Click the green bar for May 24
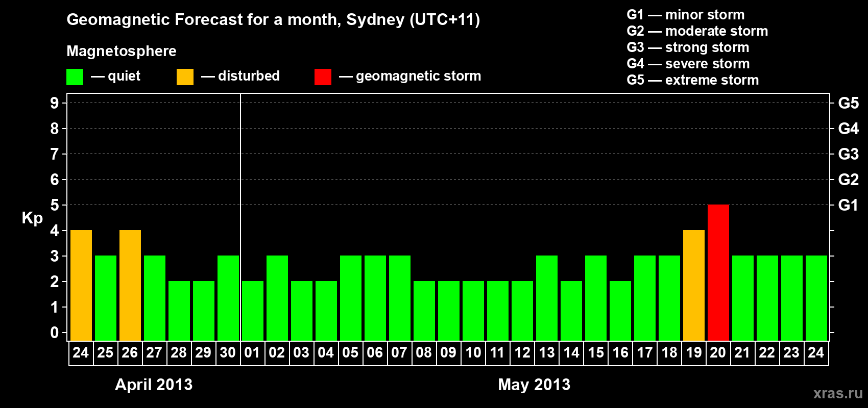868x408 pixels. (816, 298)
